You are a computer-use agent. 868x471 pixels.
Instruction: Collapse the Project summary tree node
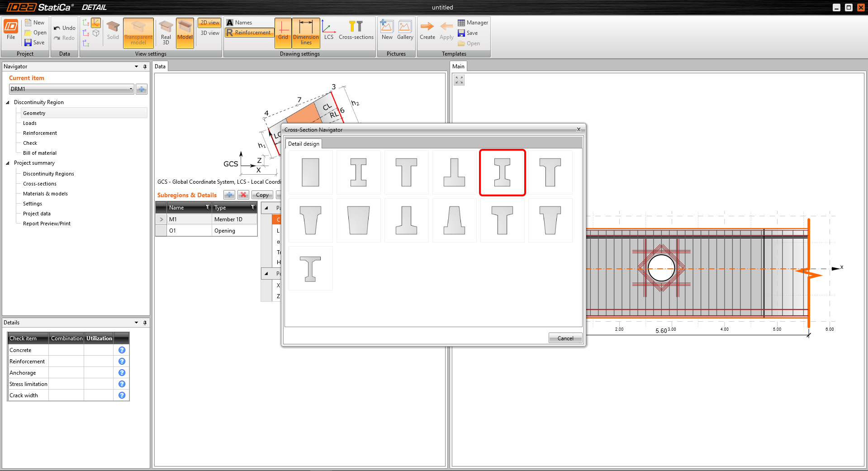click(x=8, y=163)
